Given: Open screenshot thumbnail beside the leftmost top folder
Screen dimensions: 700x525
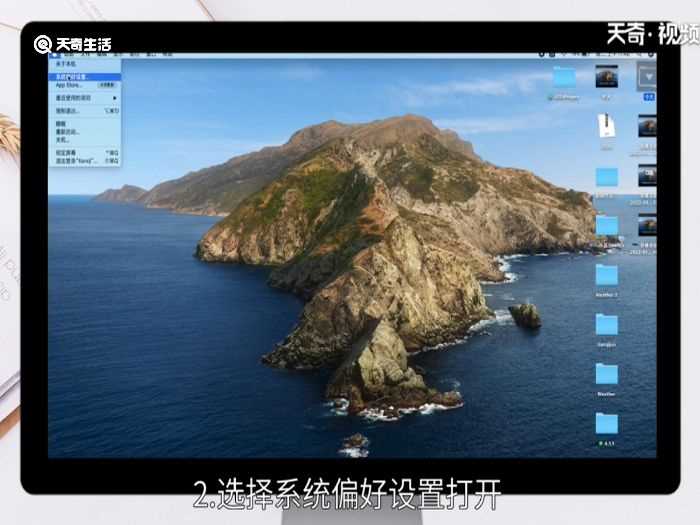Looking at the screenshot, I should click(x=606, y=77).
